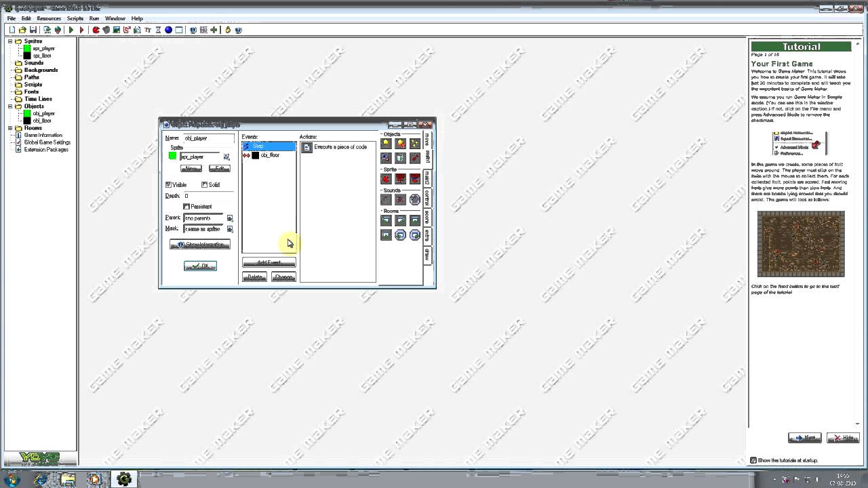The width and height of the screenshot is (868, 488).
Task: Switch to the main2 actions tab
Action: click(x=427, y=178)
